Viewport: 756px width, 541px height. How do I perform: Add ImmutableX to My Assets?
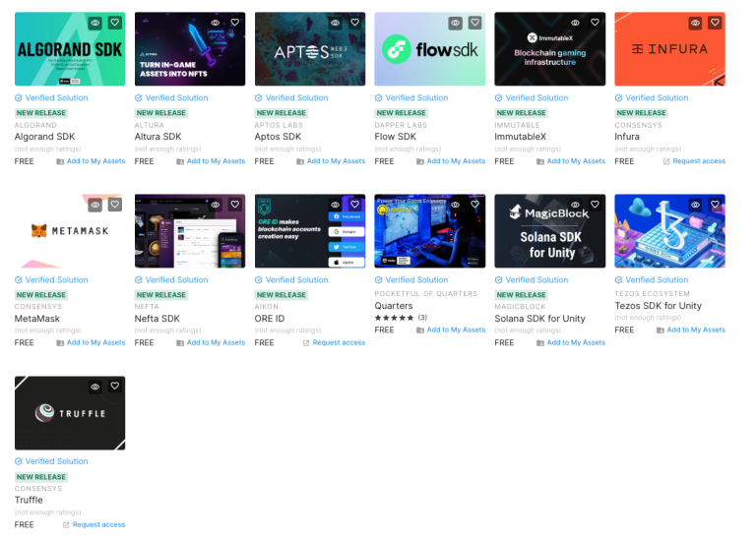pyautogui.click(x=571, y=161)
